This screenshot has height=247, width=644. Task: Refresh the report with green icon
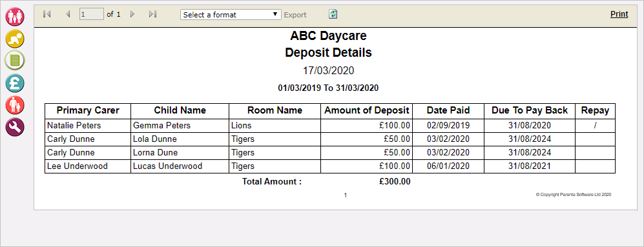tap(333, 14)
